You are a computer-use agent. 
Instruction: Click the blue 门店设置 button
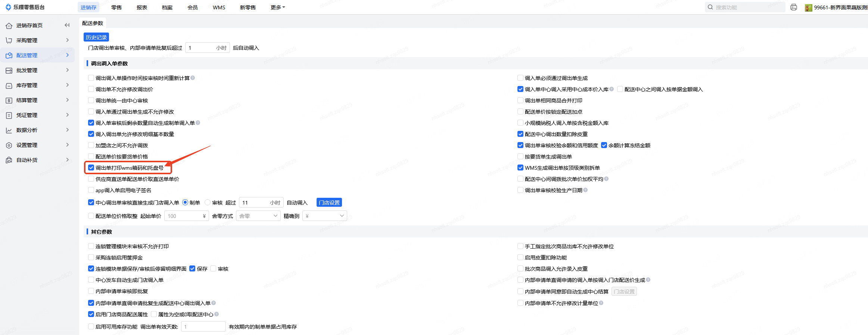pos(329,202)
